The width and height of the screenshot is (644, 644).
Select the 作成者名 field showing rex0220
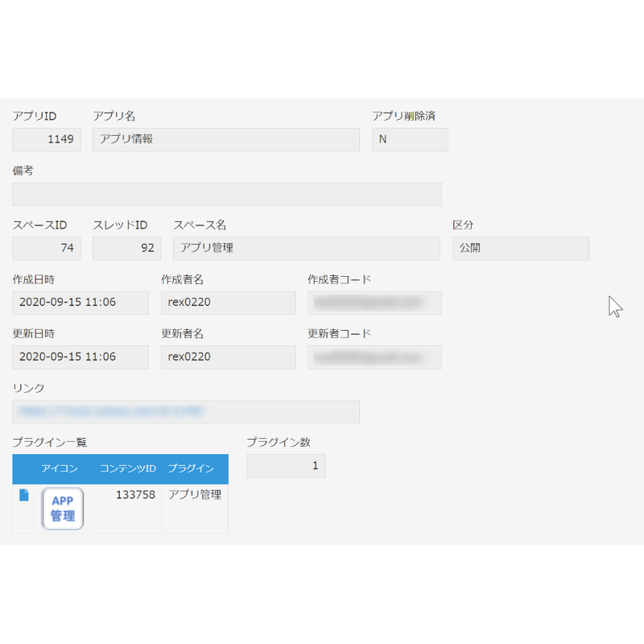click(228, 303)
